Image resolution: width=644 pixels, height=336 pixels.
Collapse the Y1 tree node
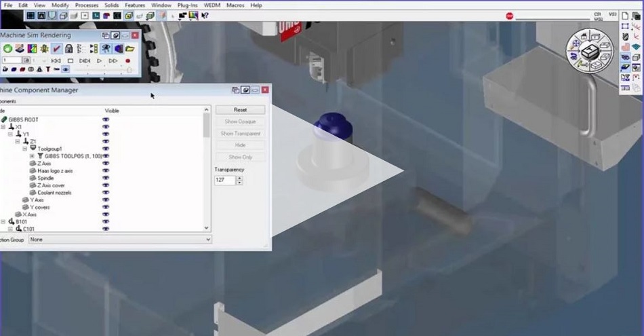pos(10,134)
